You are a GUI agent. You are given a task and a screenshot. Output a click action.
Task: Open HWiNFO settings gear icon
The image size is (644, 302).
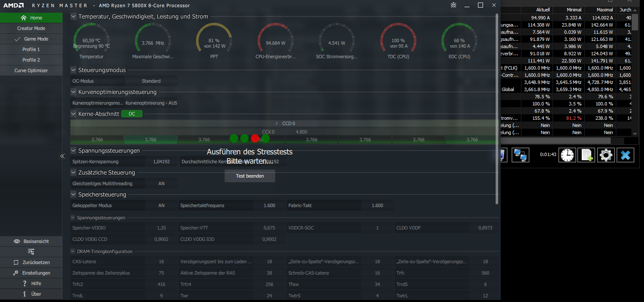[606, 155]
